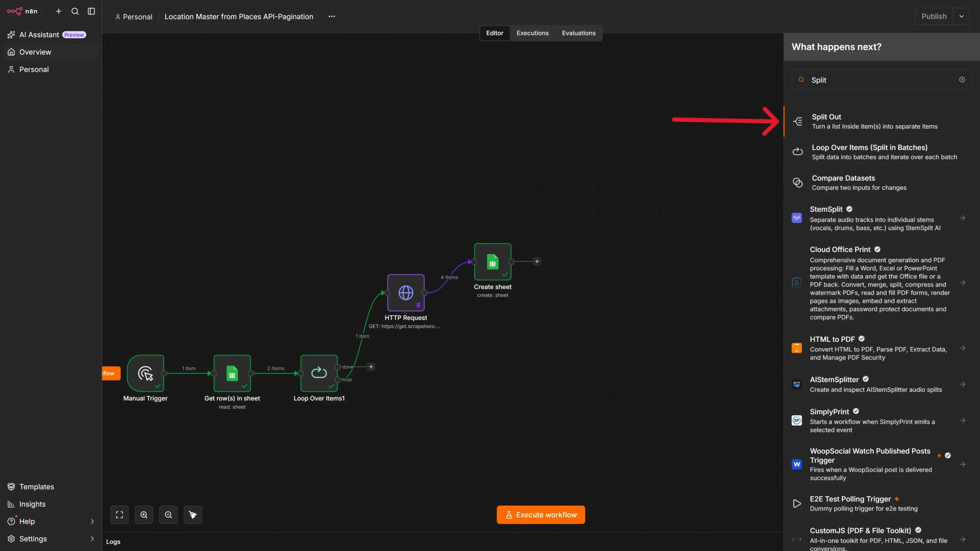
Task: Expand WoopSocial Watch Published Posts Trigger arrow
Action: point(962,464)
